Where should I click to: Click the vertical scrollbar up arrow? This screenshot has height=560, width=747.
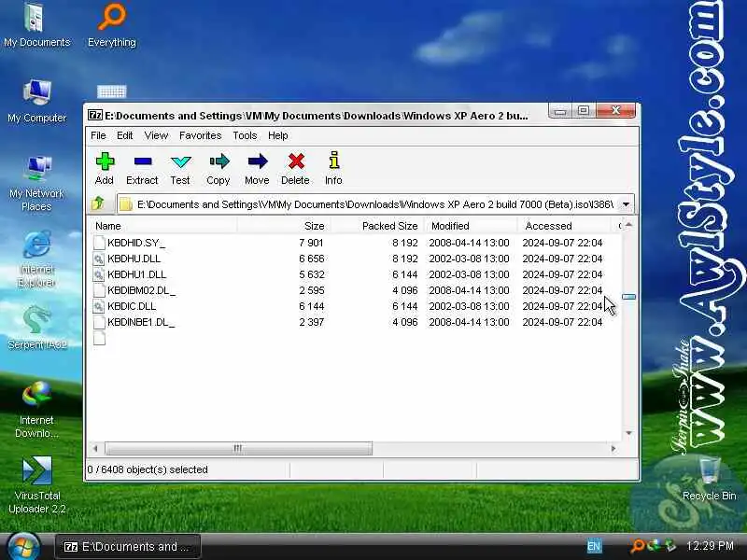tap(628, 225)
